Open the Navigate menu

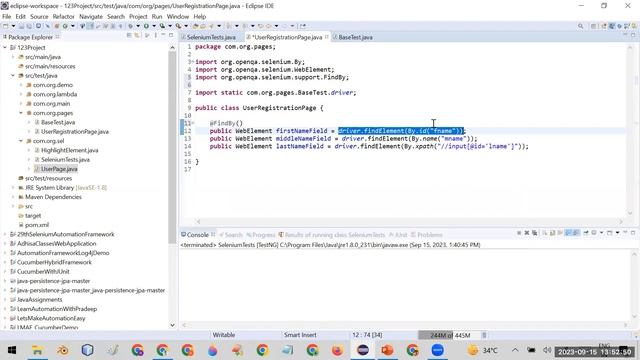click(91, 16)
